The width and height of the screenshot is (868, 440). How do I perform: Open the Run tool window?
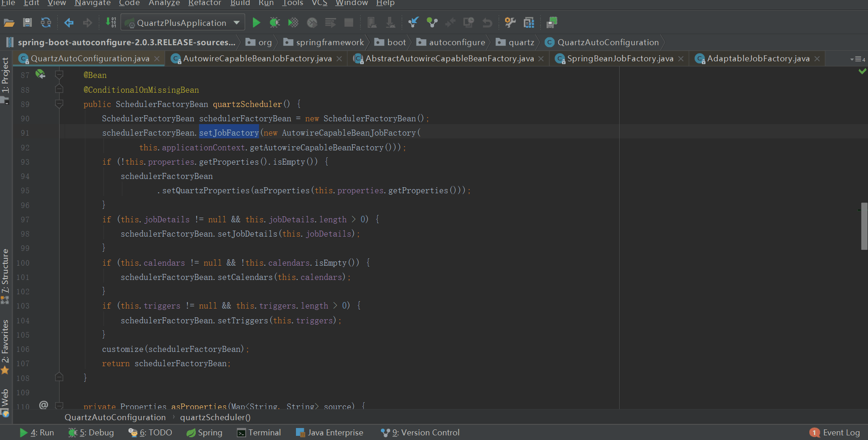click(37, 433)
